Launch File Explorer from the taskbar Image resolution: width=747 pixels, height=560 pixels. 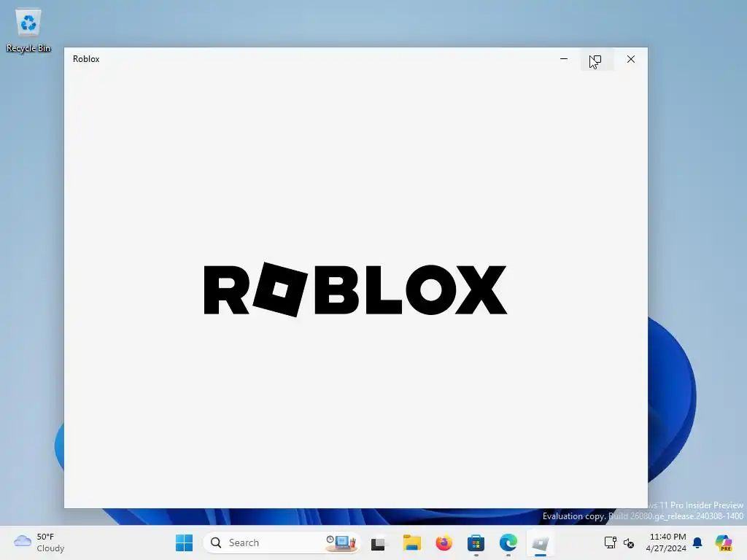click(411, 542)
